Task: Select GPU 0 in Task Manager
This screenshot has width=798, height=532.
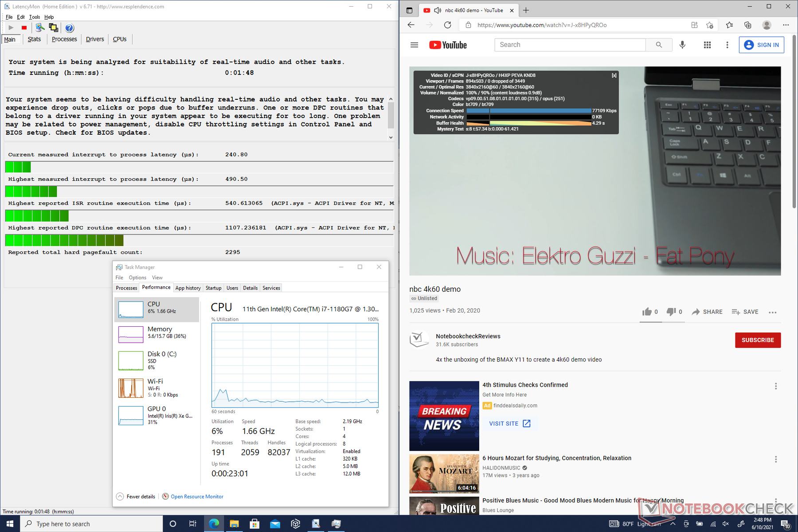Action: 156,415
